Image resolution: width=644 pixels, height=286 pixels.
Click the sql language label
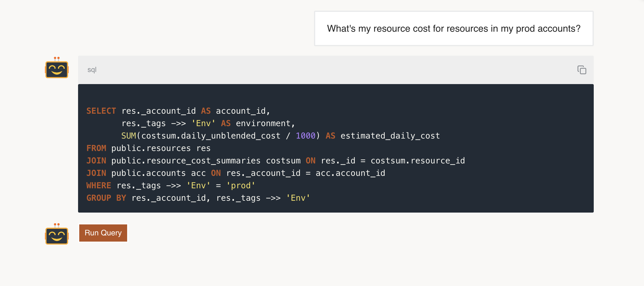pyautogui.click(x=92, y=70)
